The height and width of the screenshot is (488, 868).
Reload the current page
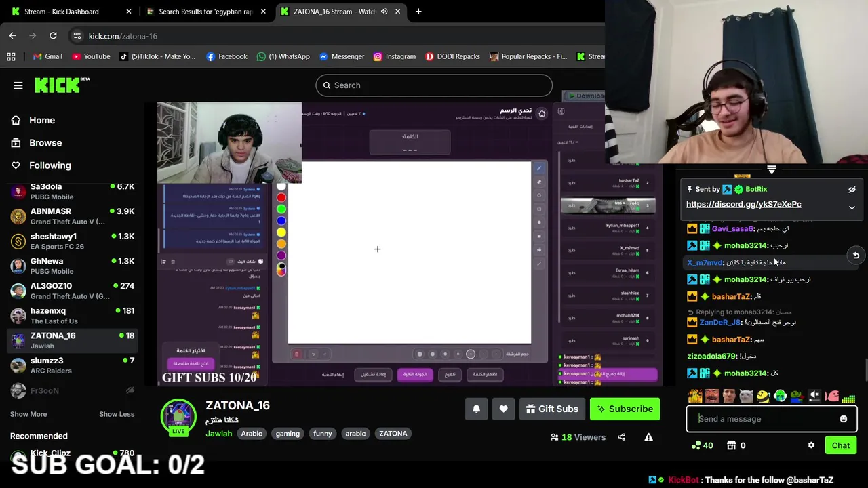[x=53, y=35]
